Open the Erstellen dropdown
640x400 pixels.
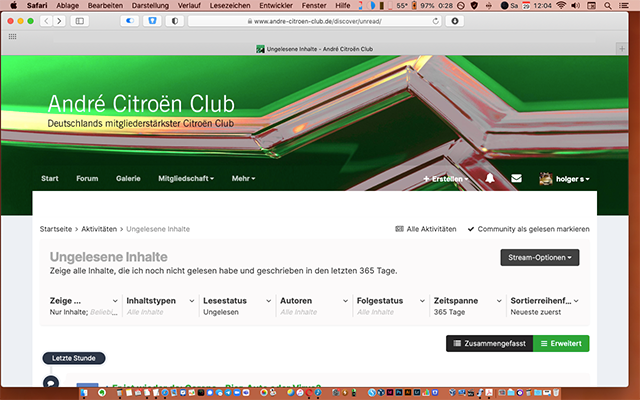pyautogui.click(x=445, y=179)
